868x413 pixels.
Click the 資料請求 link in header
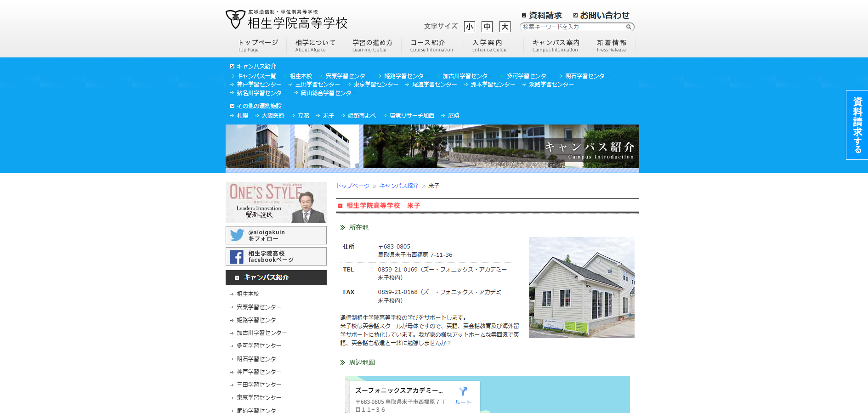[x=542, y=15]
